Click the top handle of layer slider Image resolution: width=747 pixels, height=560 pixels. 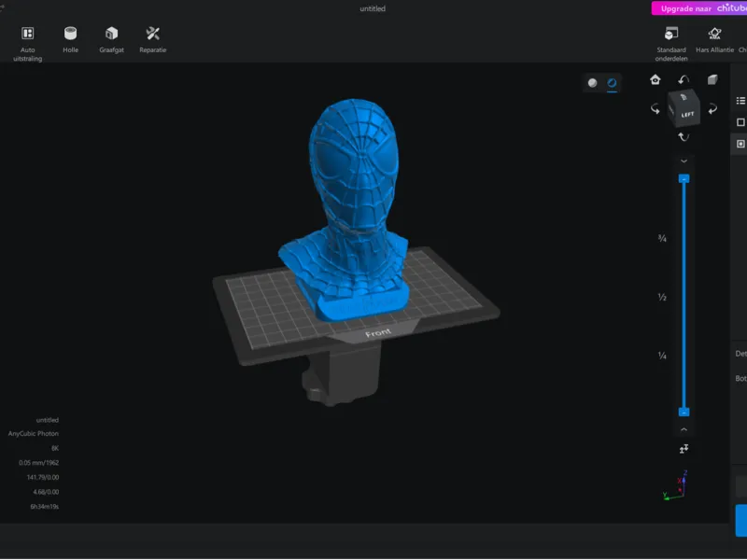tap(684, 178)
